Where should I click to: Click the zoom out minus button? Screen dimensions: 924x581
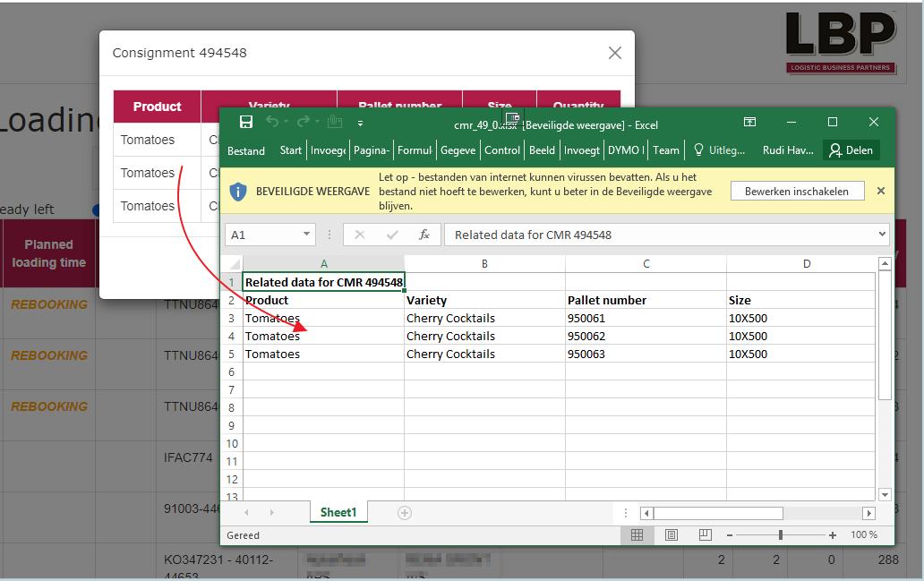730,535
